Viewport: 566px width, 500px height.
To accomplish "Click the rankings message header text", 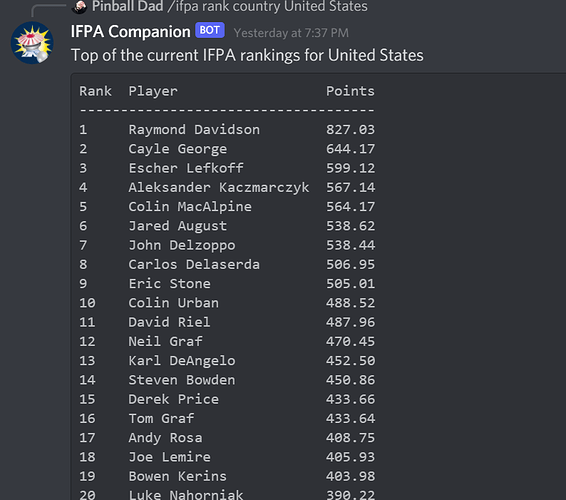I will (x=247, y=55).
